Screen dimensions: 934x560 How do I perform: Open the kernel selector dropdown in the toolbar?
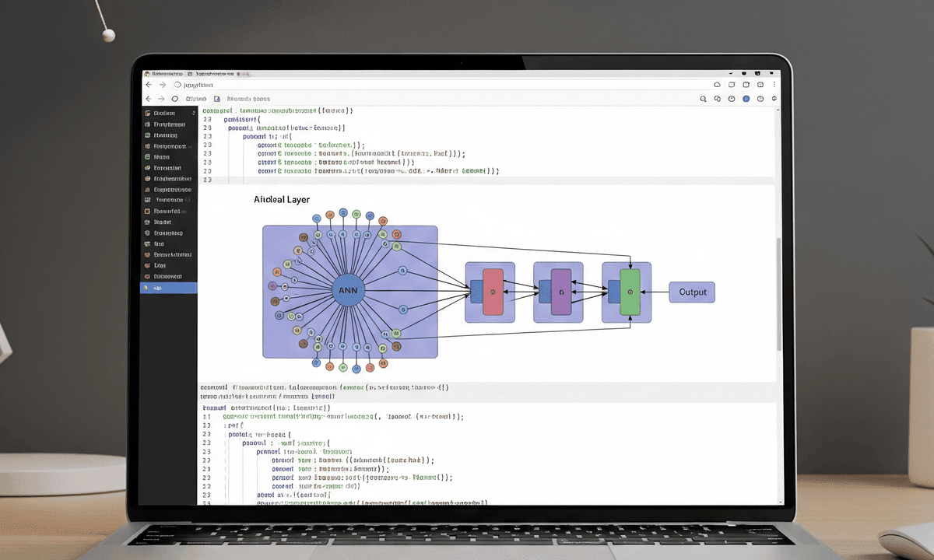point(195,99)
